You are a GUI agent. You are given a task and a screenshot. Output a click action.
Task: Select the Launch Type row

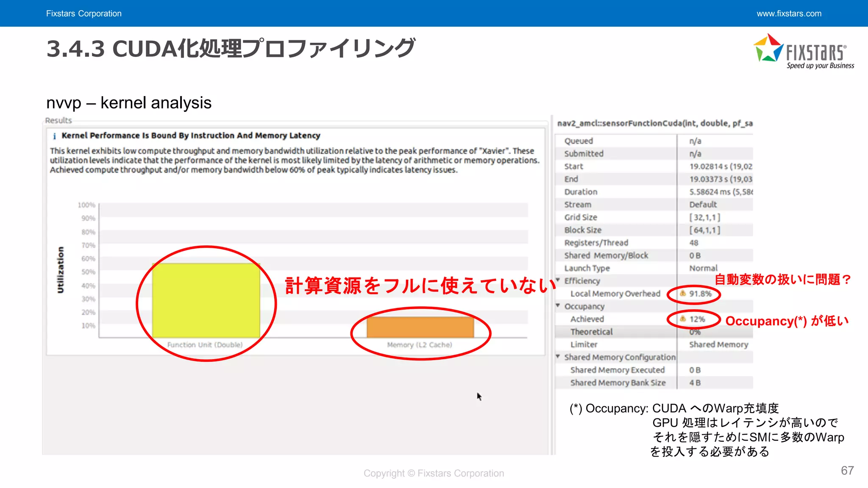tap(654, 268)
